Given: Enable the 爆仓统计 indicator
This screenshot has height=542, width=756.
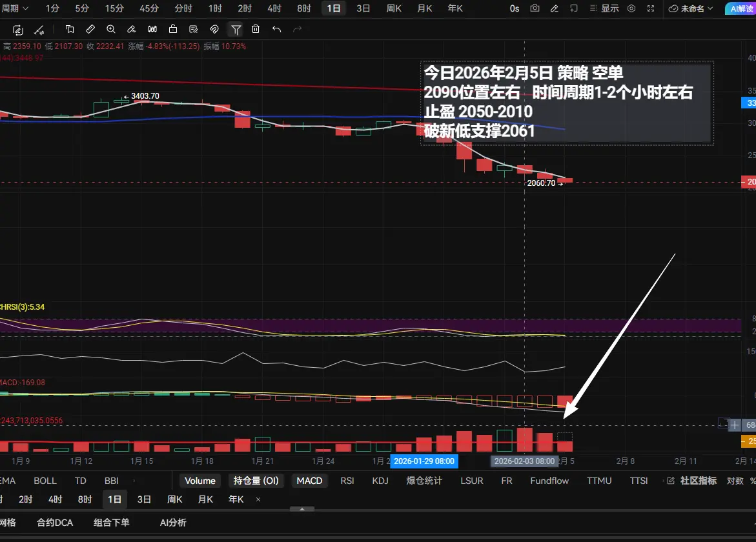Looking at the screenshot, I should (x=424, y=481).
